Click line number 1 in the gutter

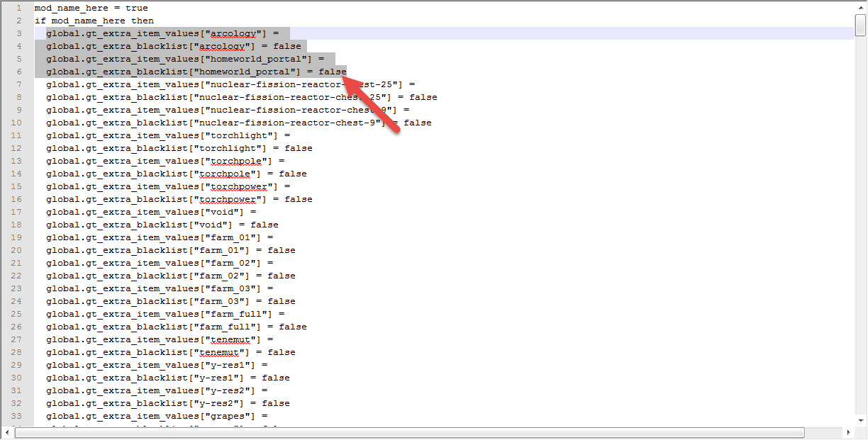click(18, 9)
